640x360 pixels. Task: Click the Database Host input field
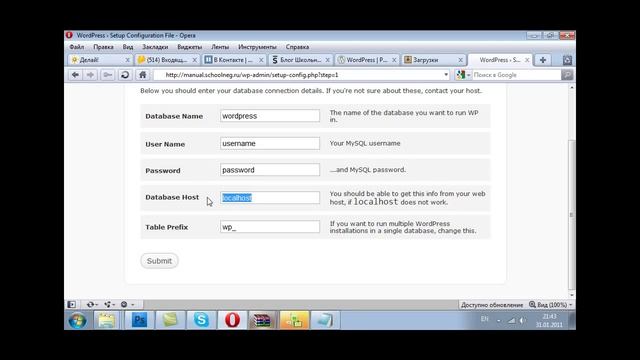coord(270,198)
